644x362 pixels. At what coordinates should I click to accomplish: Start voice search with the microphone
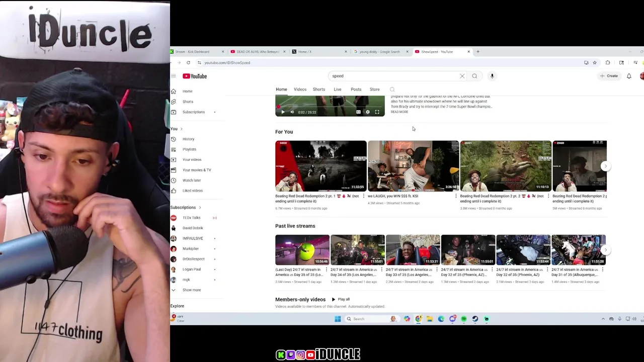(492, 76)
